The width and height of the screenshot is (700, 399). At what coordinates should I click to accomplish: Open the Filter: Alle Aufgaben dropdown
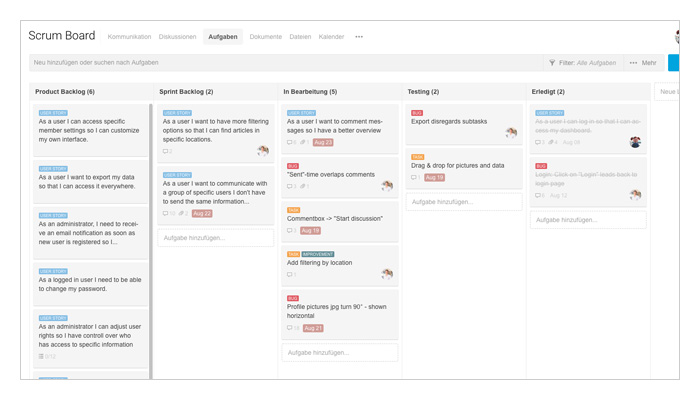583,63
